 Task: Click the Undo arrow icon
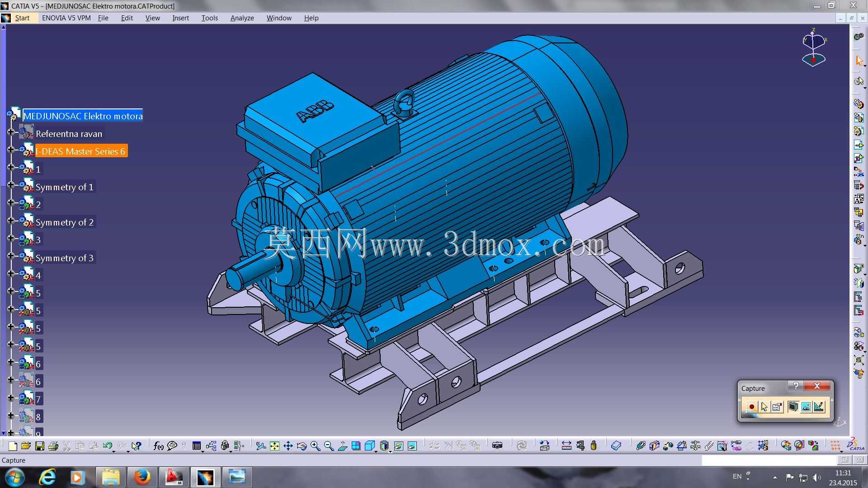pos(107,446)
